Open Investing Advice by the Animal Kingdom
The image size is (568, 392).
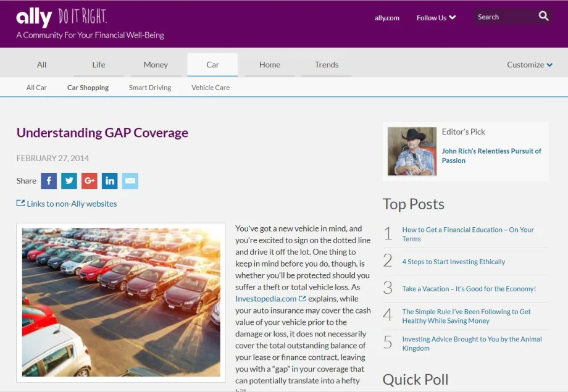point(472,343)
